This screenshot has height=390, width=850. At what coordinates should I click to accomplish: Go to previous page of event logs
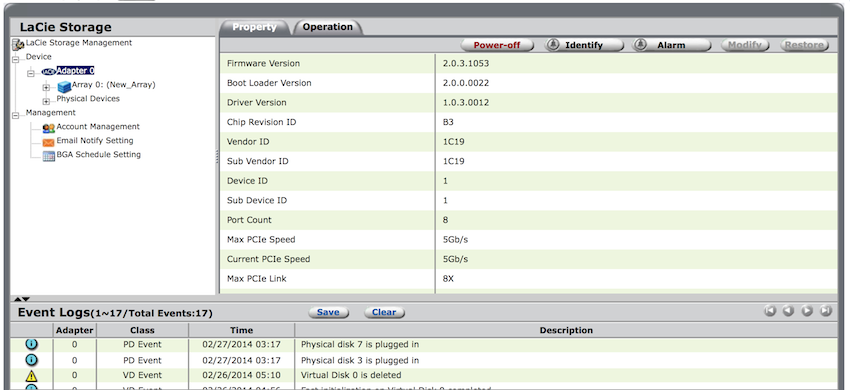789,311
